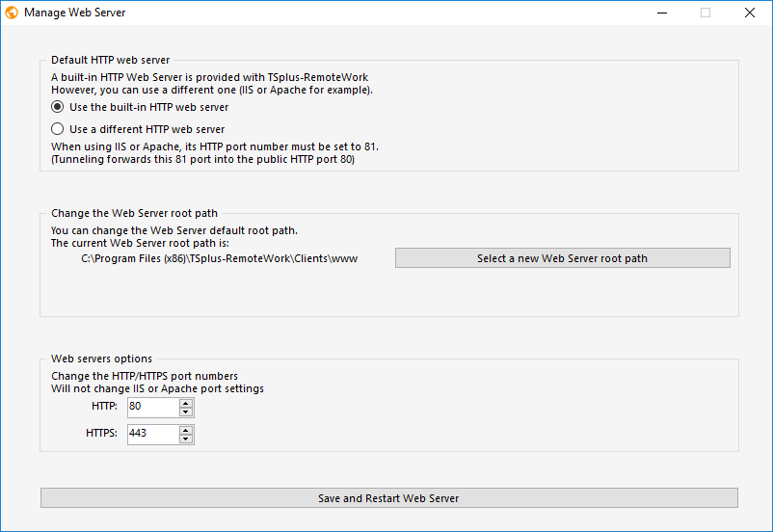Minimize the Manage Web Server window
Viewport: 773px width, 532px height.
[661, 13]
